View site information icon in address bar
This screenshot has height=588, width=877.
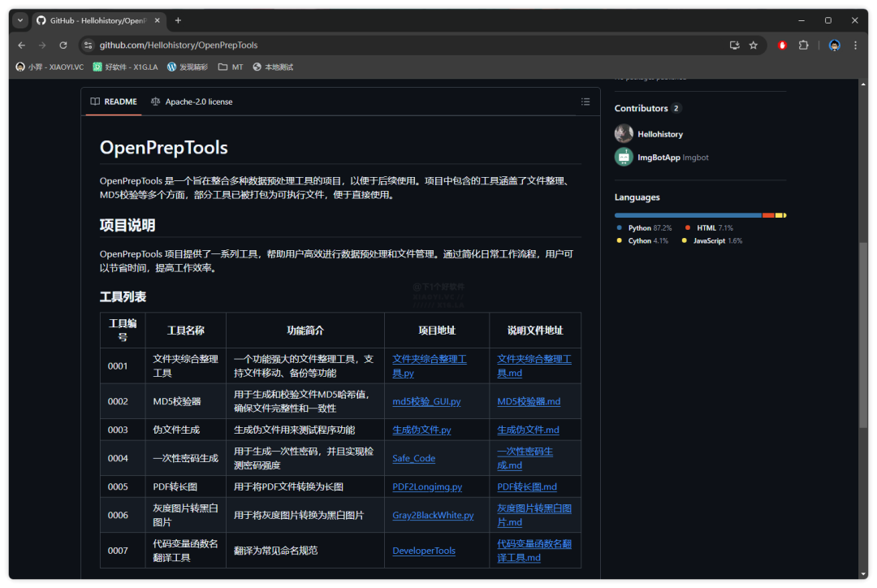pyautogui.click(x=88, y=45)
